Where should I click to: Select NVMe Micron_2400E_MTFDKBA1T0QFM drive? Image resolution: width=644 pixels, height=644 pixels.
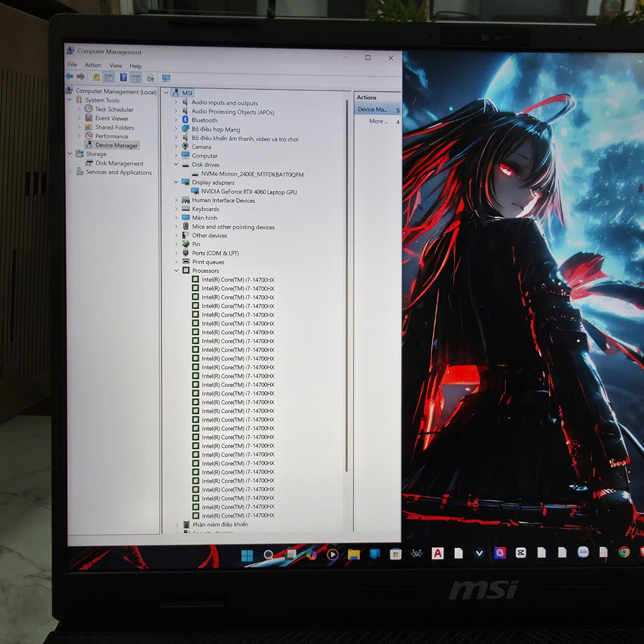[252, 174]
